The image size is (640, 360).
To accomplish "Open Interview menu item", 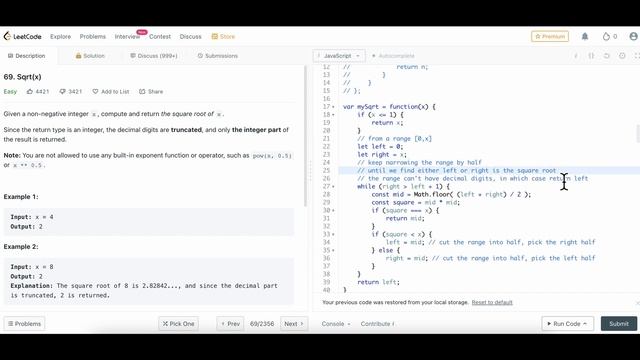I will coord(127,36).
